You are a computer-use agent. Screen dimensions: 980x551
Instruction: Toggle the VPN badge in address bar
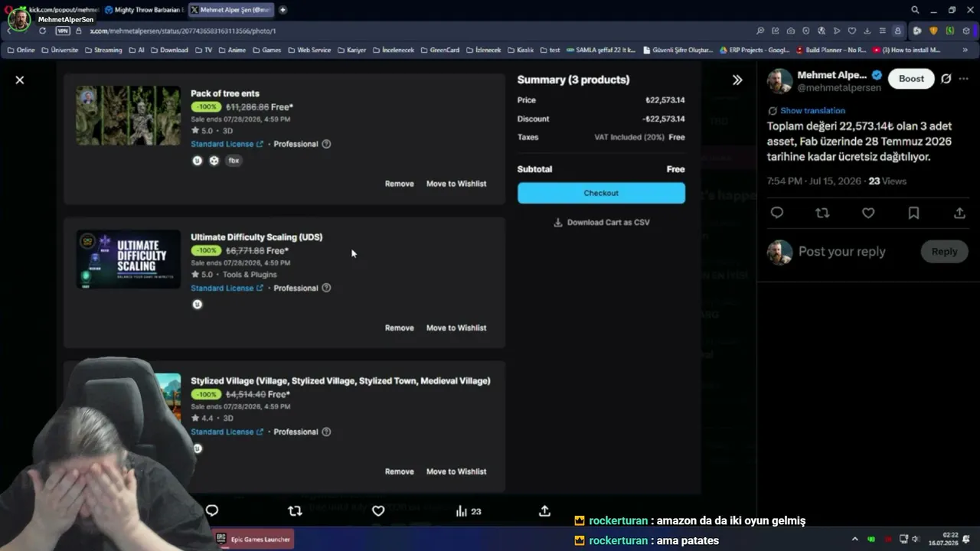pyautogui.click(x=63, y=31)
